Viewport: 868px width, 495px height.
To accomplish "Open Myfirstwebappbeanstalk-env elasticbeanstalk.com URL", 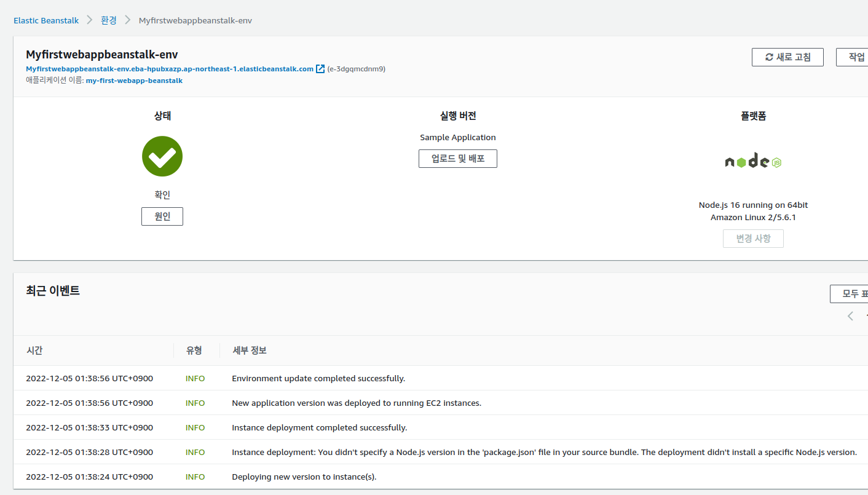I will click(170, 69).
